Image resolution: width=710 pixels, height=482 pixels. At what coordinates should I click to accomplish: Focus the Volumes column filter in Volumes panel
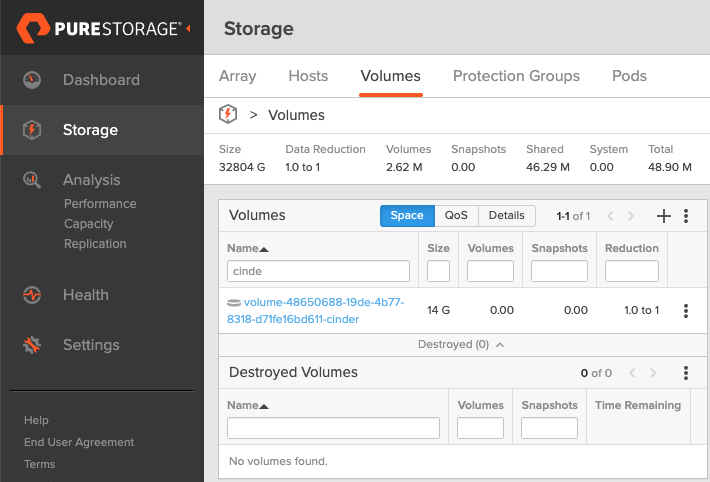coord(490,271)
